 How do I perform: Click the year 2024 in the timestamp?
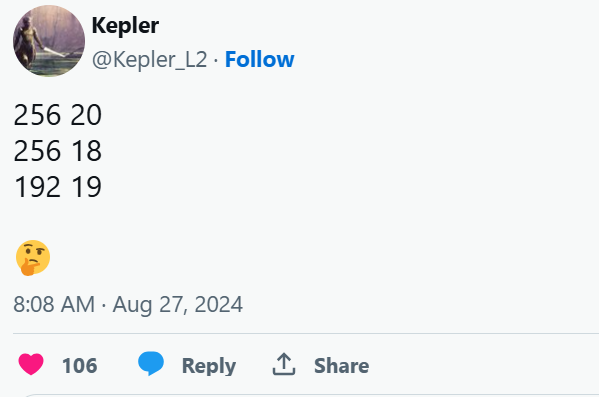(x=219, y=305)
